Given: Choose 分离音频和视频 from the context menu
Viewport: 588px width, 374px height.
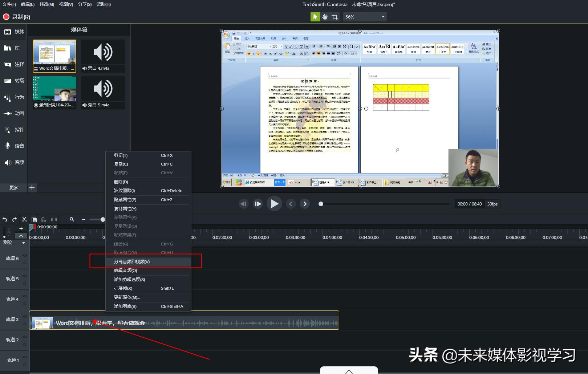Looking at the screenshot, I should click(131, 261).
